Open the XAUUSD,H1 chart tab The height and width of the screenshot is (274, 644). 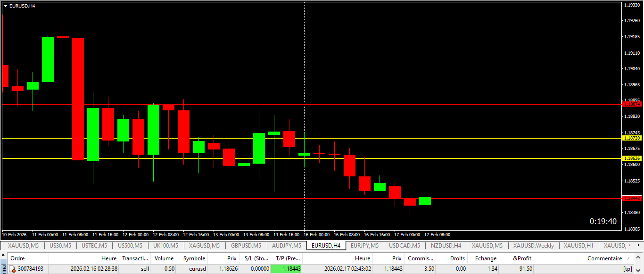coord(578,246)
